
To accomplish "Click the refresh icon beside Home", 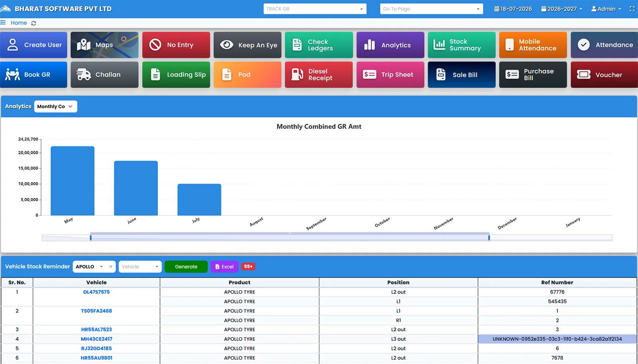I will (x=33, y=23).
